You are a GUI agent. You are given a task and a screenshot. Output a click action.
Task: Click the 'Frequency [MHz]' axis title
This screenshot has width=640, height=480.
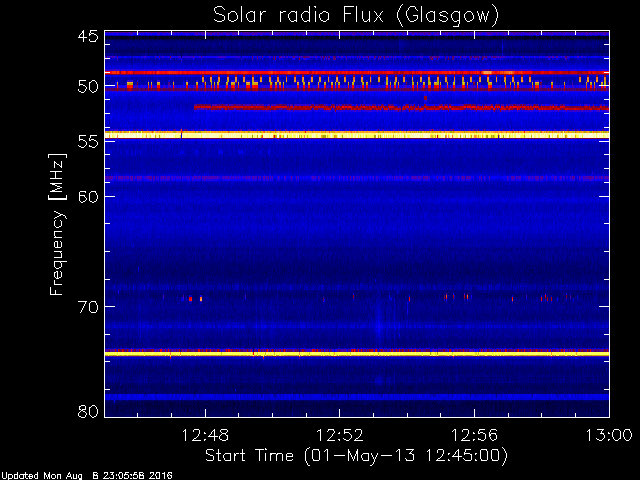(x=57, y=224)
